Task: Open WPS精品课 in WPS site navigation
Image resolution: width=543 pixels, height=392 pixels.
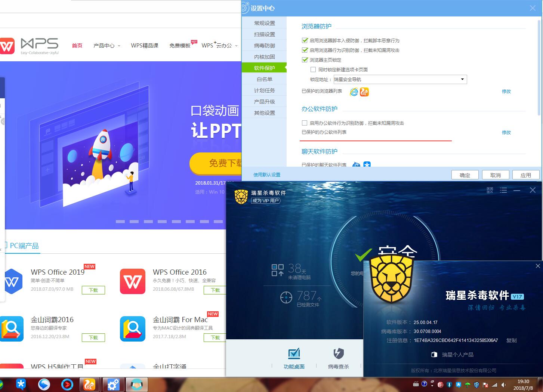Action: coord(145,46)
